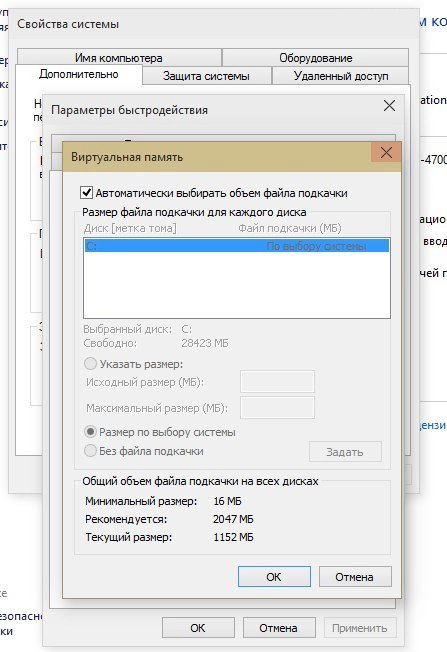Click the recommended size '2047 МБ' value
The width and height of the screenshot is (447, 652).
click(x=233, y=519)
